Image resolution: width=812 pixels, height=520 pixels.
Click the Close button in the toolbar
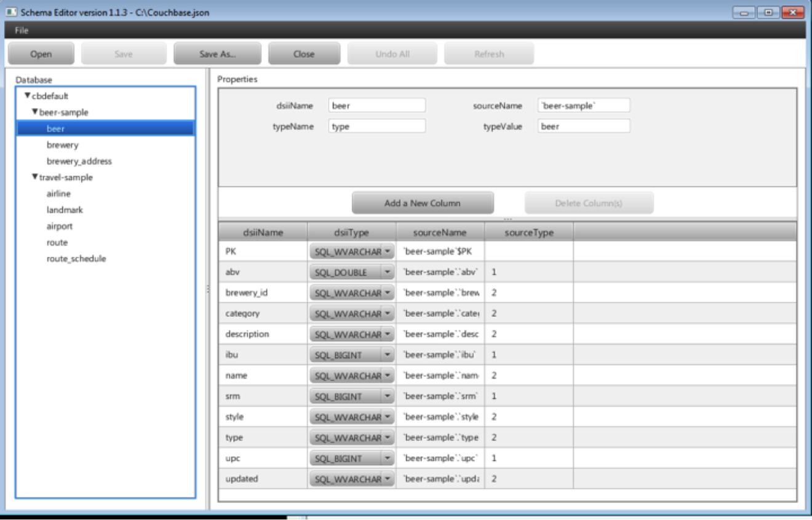point(304,53)
